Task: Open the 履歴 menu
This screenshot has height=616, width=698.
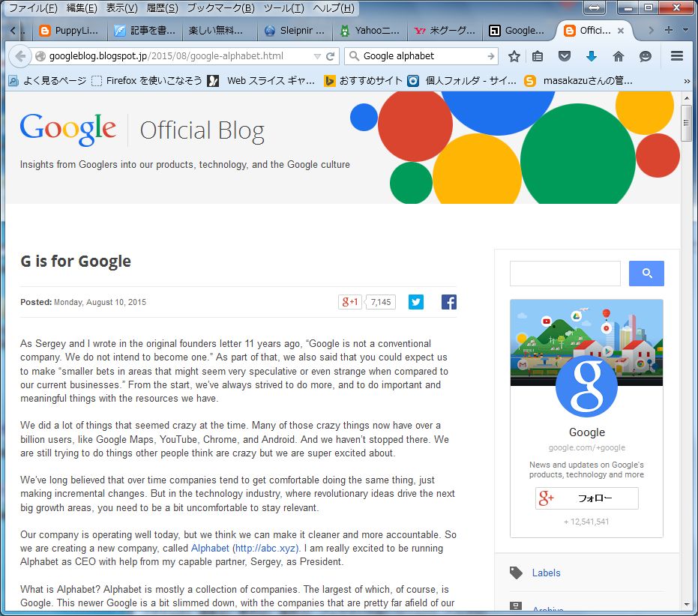Action: click(x=162, y=8)
